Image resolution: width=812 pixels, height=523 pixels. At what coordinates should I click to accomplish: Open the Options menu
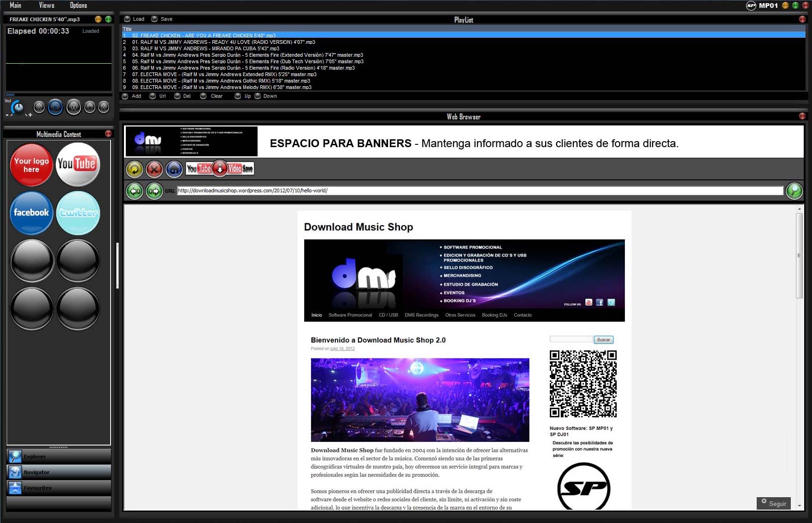78,6
